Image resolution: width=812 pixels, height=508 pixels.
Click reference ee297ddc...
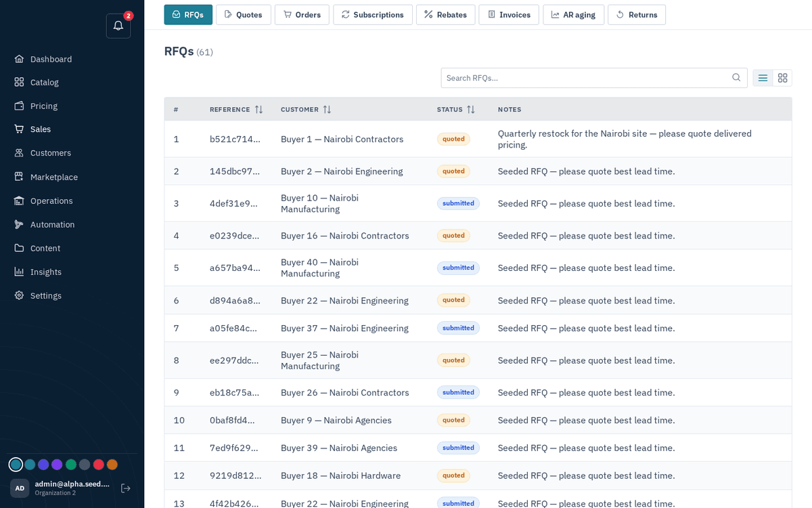pyautogui.click(x=234, y=360)
